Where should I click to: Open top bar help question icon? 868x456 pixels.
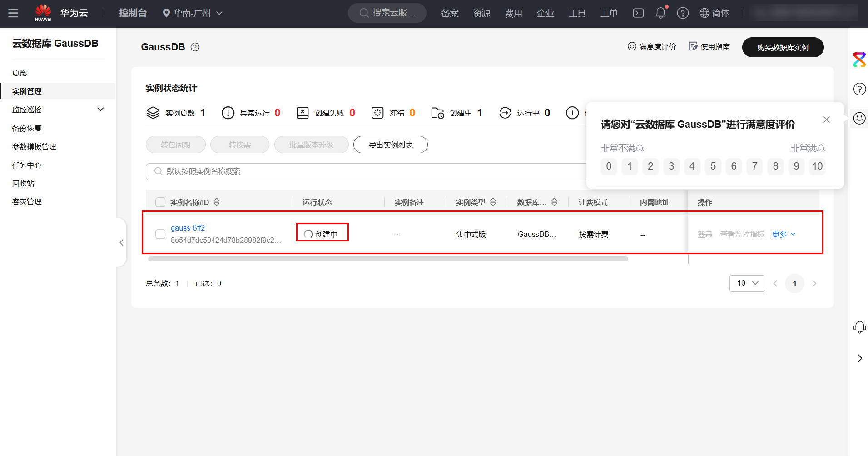coord(683,13)
